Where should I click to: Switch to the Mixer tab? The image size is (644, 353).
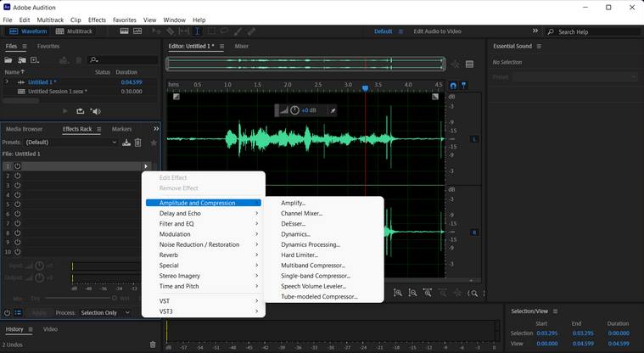(x=242, y=47)
